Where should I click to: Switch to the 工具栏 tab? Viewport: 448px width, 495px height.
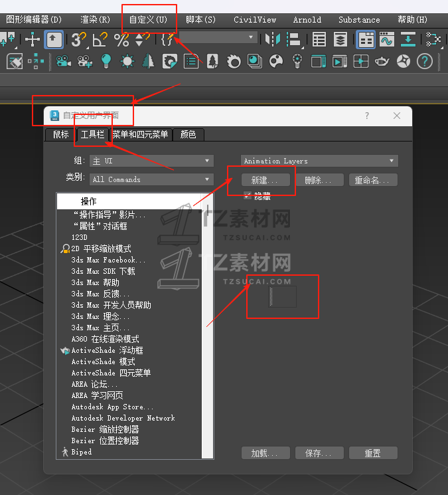(x=92, y=135)
